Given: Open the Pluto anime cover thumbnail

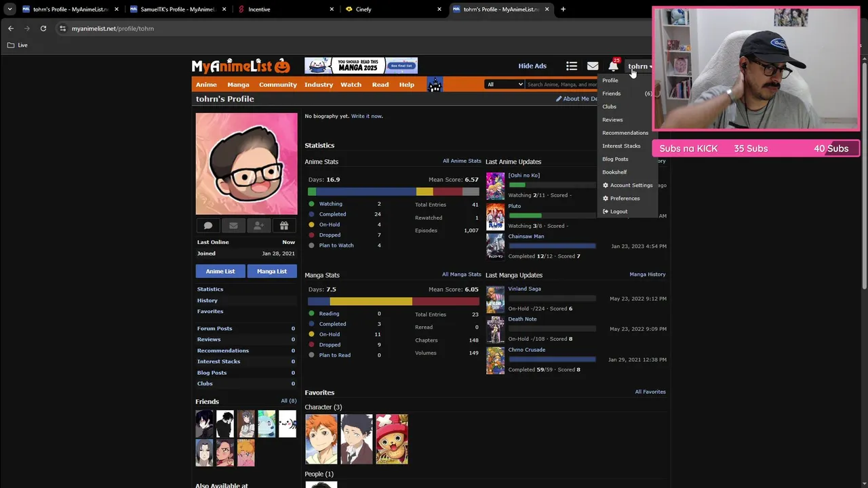Looking at the screenshot, I should (x=495, y=217).
